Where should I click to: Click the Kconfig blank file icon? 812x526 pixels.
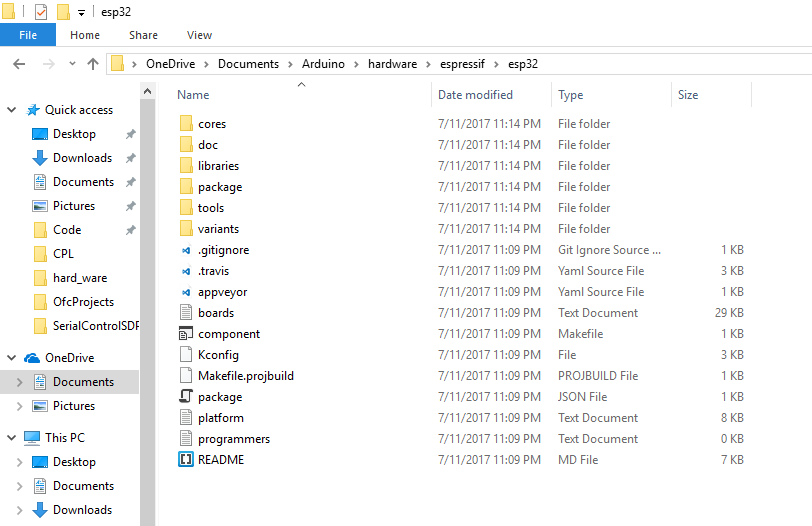[186, 355]
